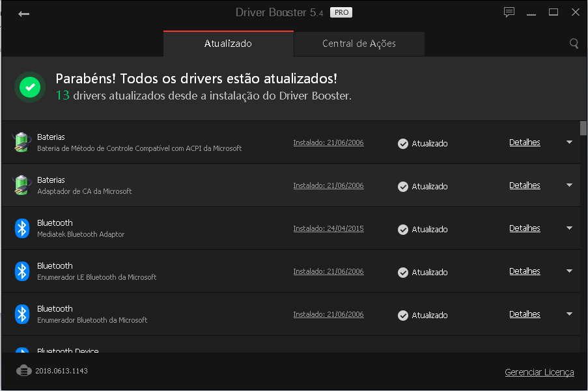Open Detalhes for ACPI Bateria driver
The image size is (588, 391).
pos(525,142)
